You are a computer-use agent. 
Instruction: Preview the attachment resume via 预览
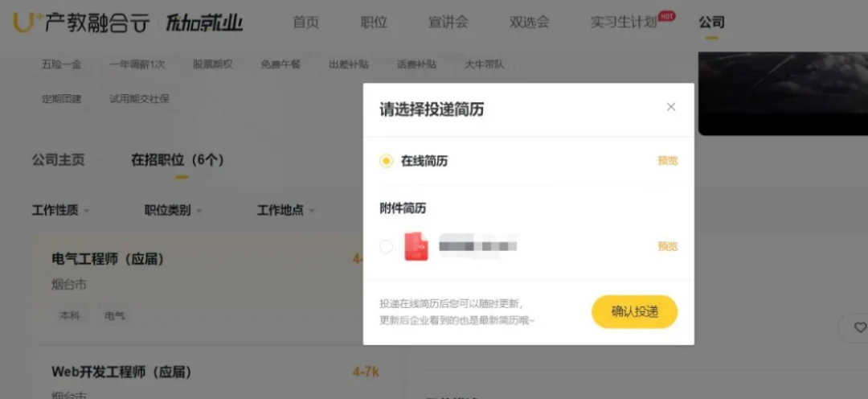[x=667, y=246]
